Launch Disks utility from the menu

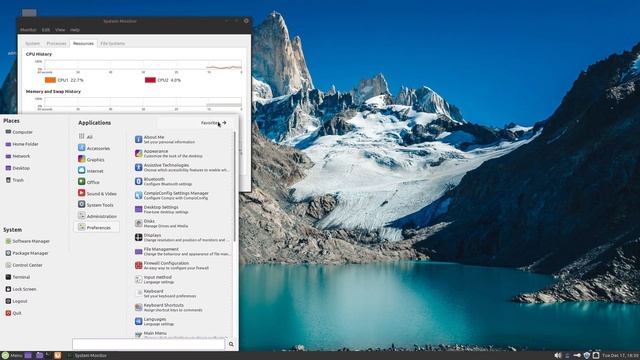pos(182,223)
